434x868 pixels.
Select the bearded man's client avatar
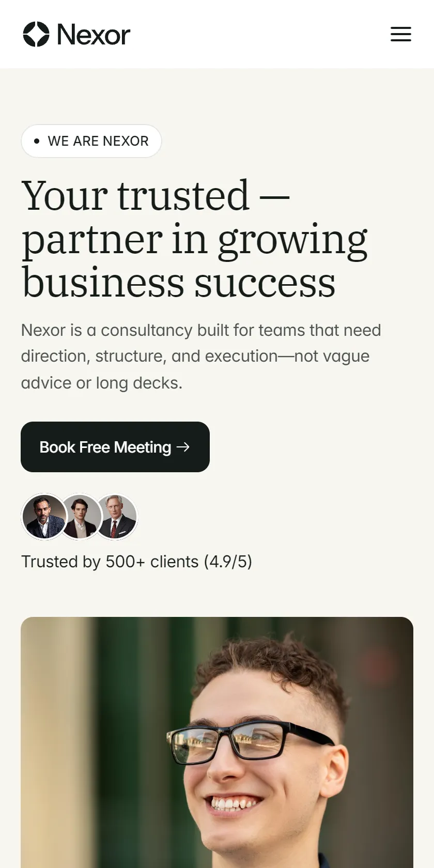pos(44,517)
